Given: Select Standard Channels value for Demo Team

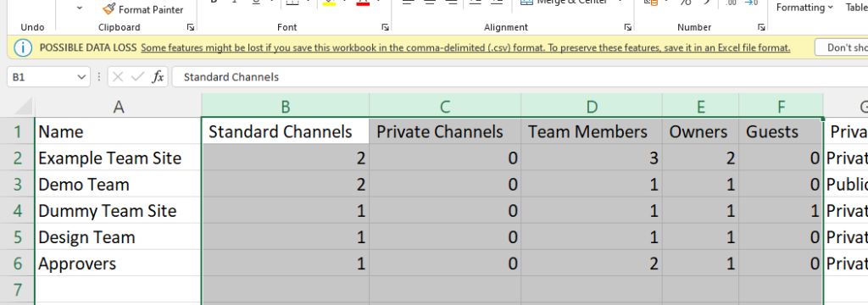Looking at the screenshot, I should [286, 185].
